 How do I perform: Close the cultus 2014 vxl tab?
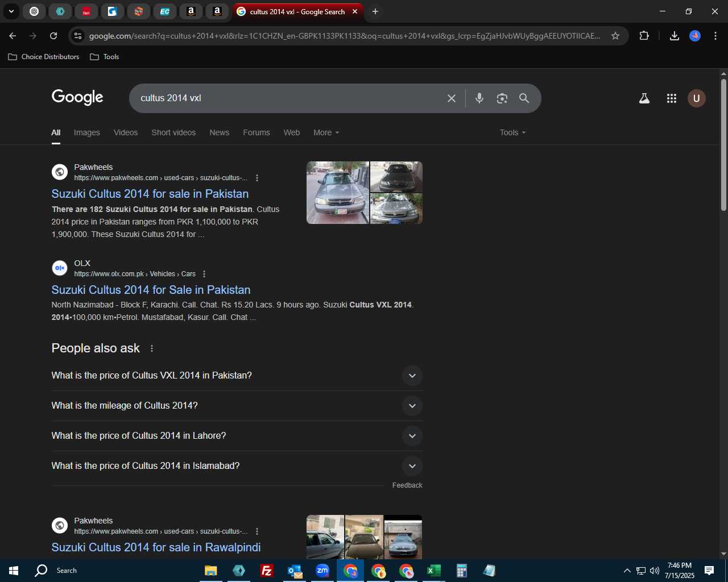click(355, 11)
